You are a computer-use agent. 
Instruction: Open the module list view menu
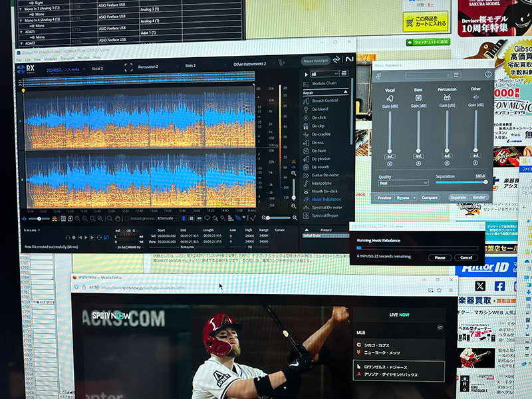point(344,74)
